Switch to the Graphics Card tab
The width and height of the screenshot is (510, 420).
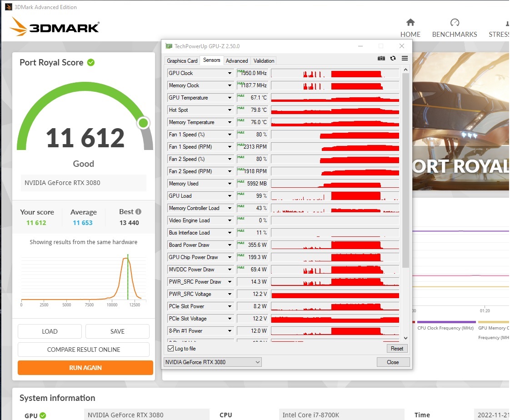(x=182, y=61)
